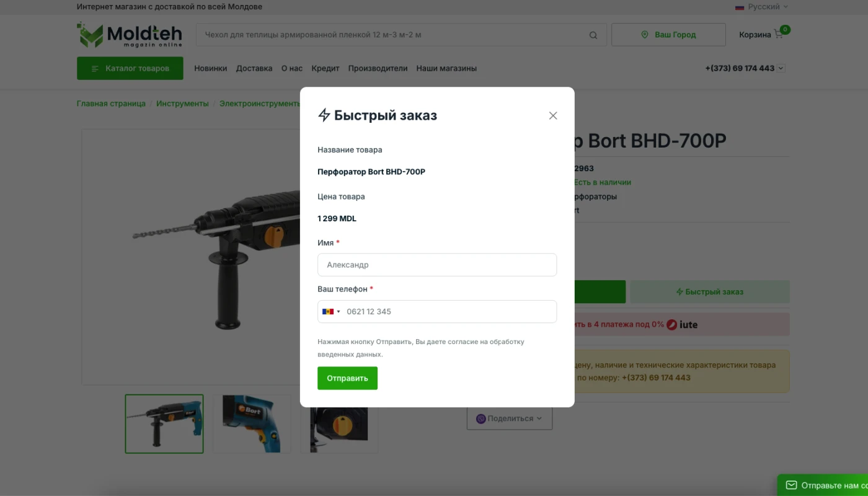Open the О нас menu item
The image size is (868, 496).
coord(292,68)
